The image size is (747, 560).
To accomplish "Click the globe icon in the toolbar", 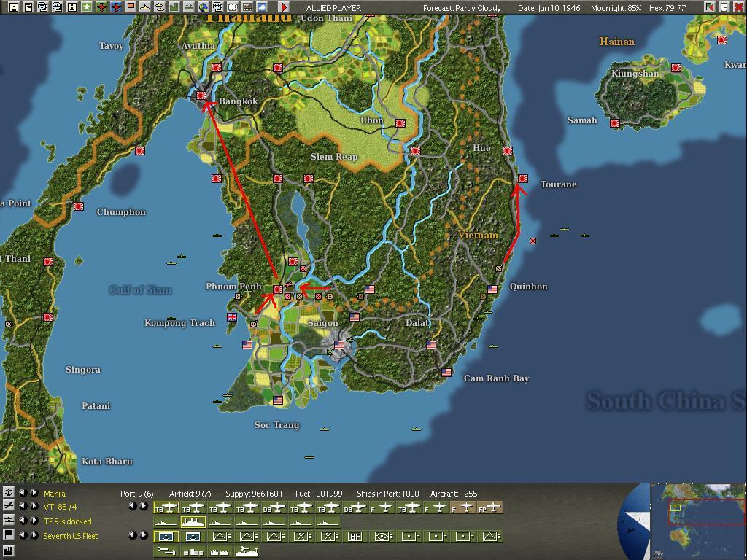I will (204, 7).
